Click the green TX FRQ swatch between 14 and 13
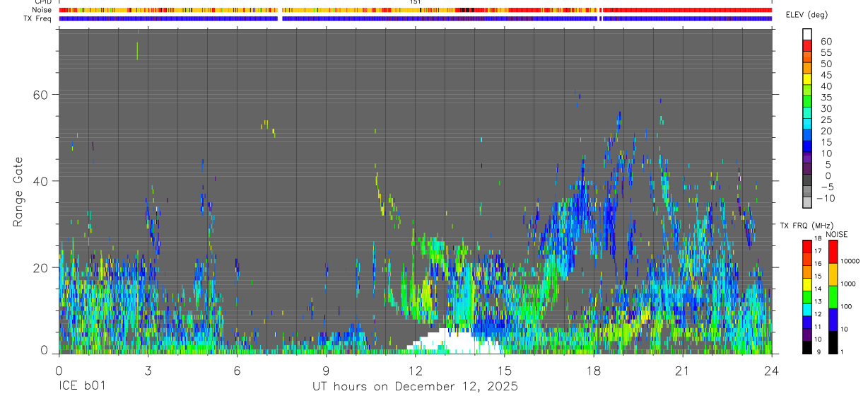The width and height of the screenshot is (868, 401). point(807,297)
